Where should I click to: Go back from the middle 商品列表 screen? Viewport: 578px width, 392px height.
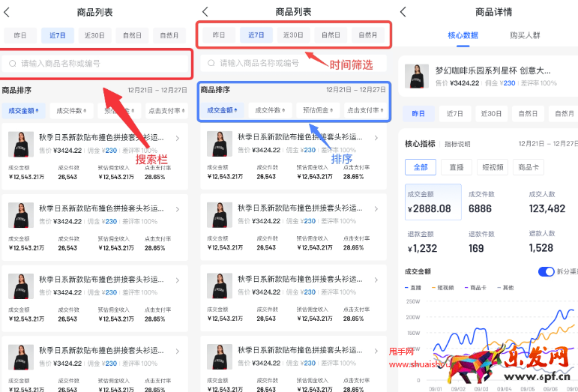[205, 12]
